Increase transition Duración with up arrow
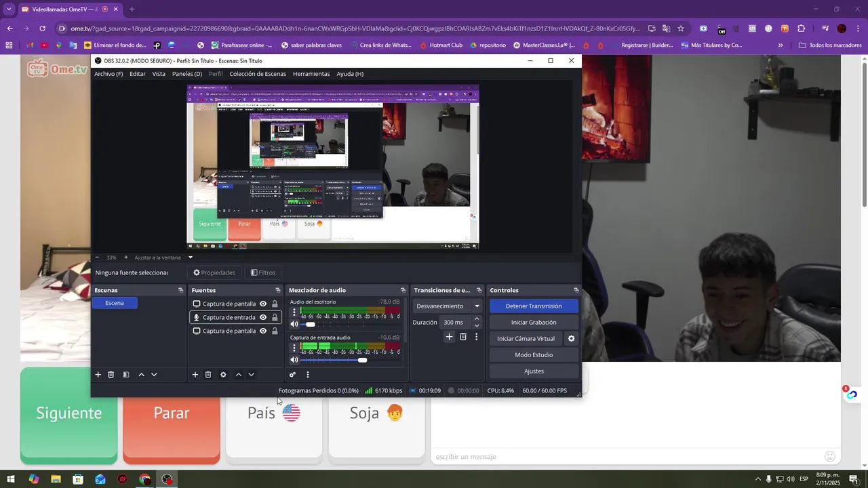 [x=477, y=319]
